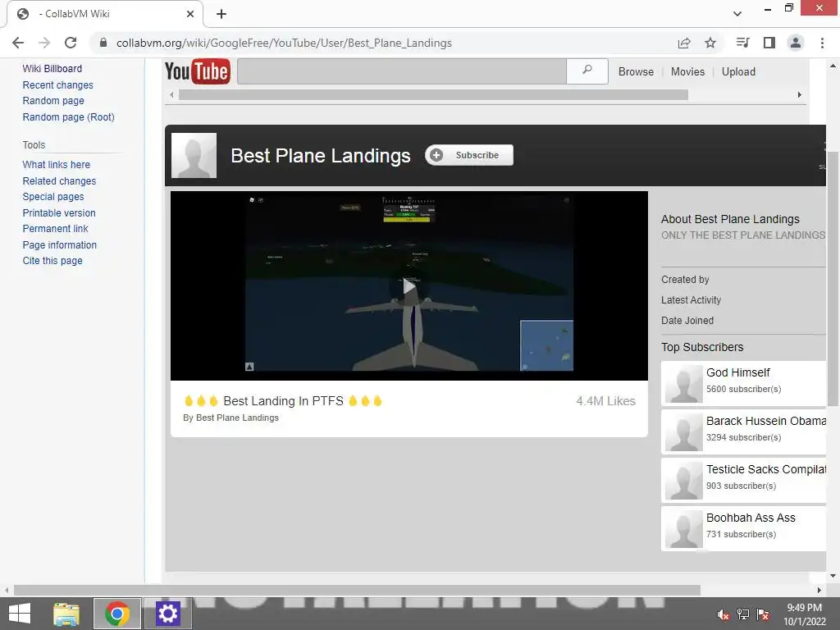Screen dimensions: 840x630
Task: Click the God Himself subscriber name
Action: pos(737,372)
